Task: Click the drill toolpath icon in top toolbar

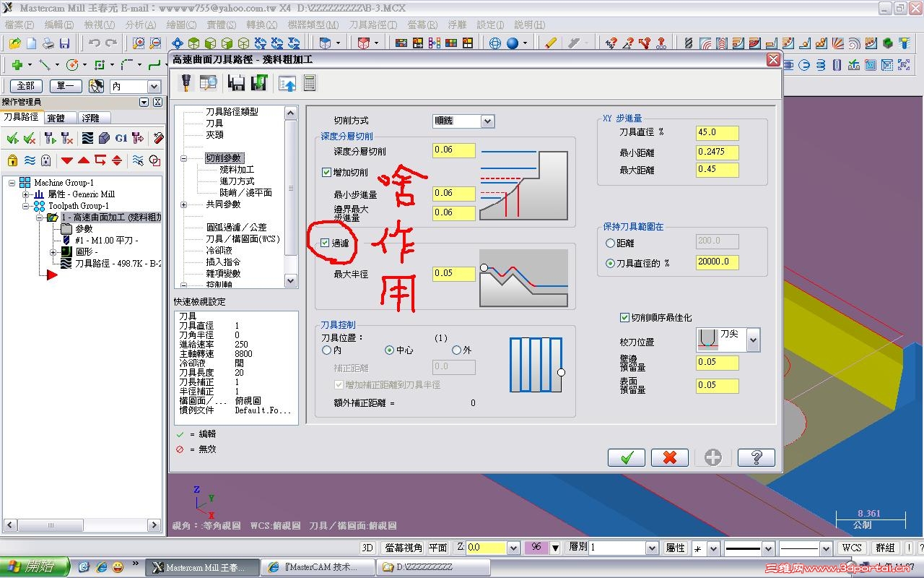Action: 689,43
